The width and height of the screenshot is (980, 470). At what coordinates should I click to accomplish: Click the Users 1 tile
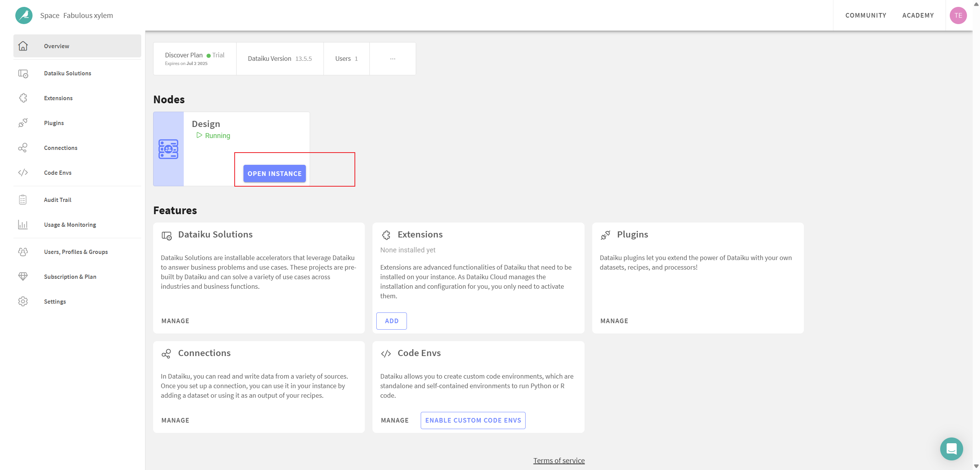pyautogui.click(x=346, y=59)
